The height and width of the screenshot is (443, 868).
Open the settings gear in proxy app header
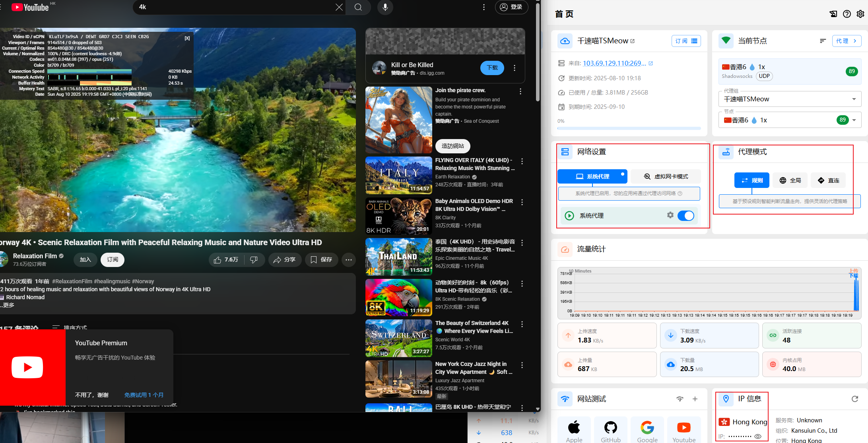[860, 14]
